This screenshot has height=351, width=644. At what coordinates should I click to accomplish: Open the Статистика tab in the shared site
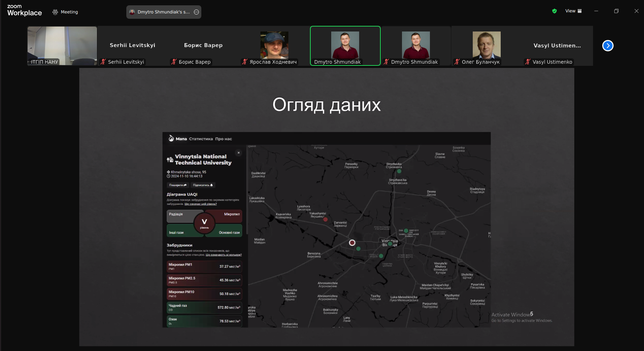pyautogui.click(x=201, y=139)
